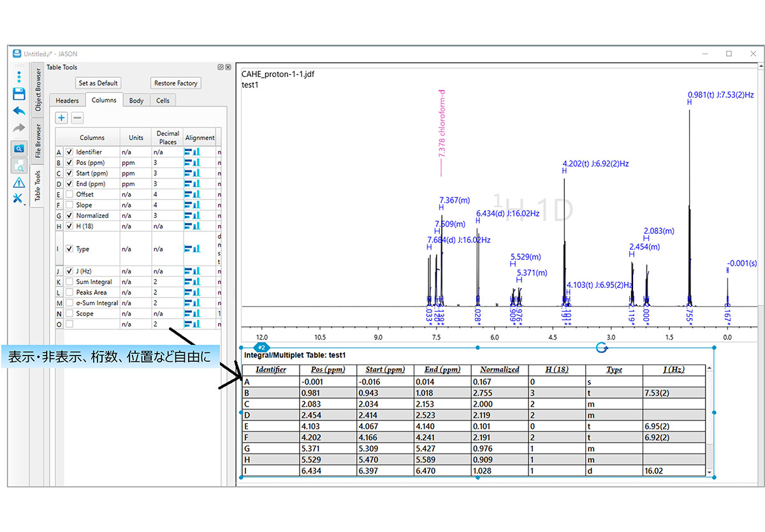The width and height of the screenshot is (765, 532).
Task: Click the rotate handle above the table
Action: tap(601, 347)
